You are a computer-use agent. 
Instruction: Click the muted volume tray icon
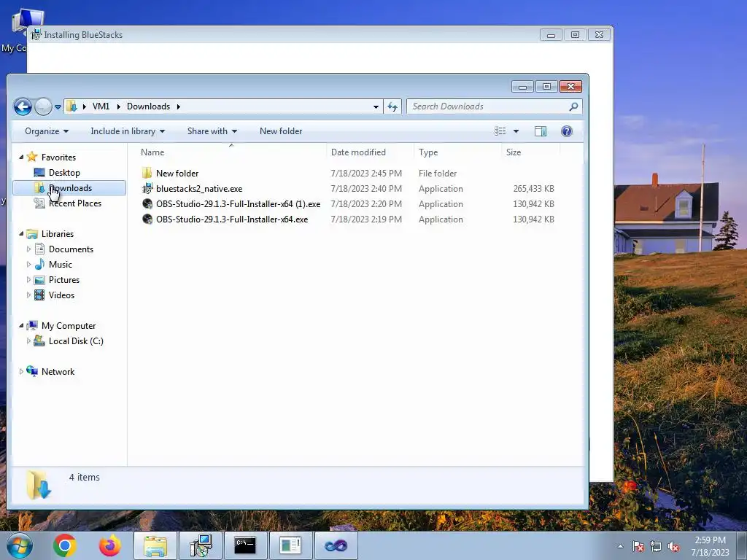(673, 546)
